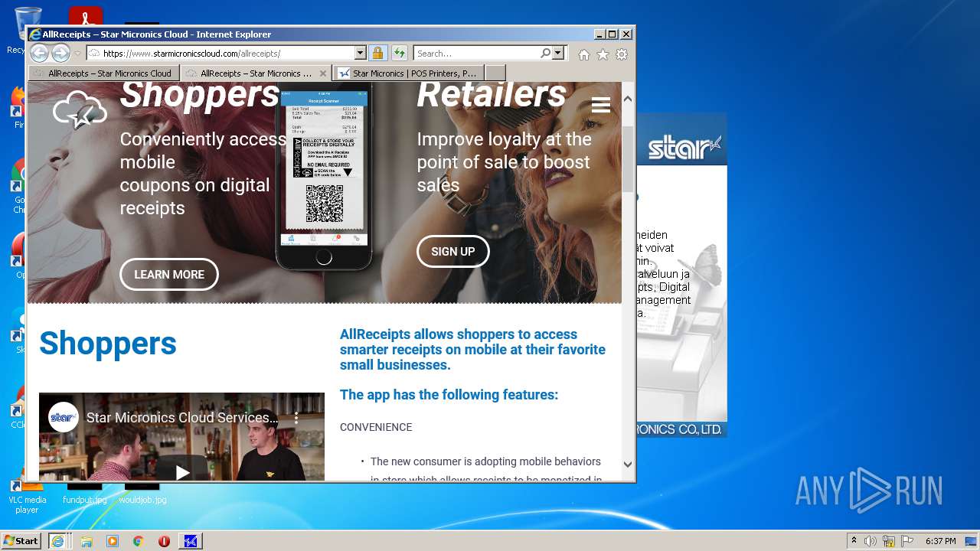Show hidden tray icons arrow
The image size is (980, 551).
(x=854, y=541)
